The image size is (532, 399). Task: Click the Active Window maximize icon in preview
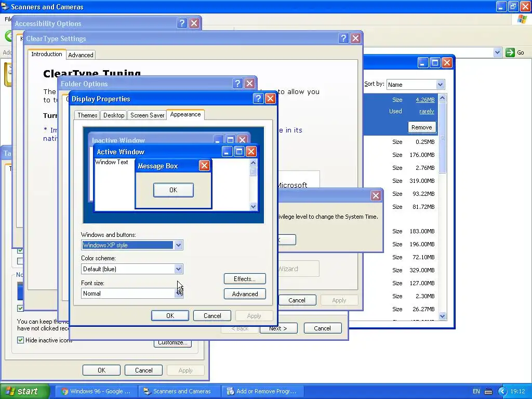239,151
